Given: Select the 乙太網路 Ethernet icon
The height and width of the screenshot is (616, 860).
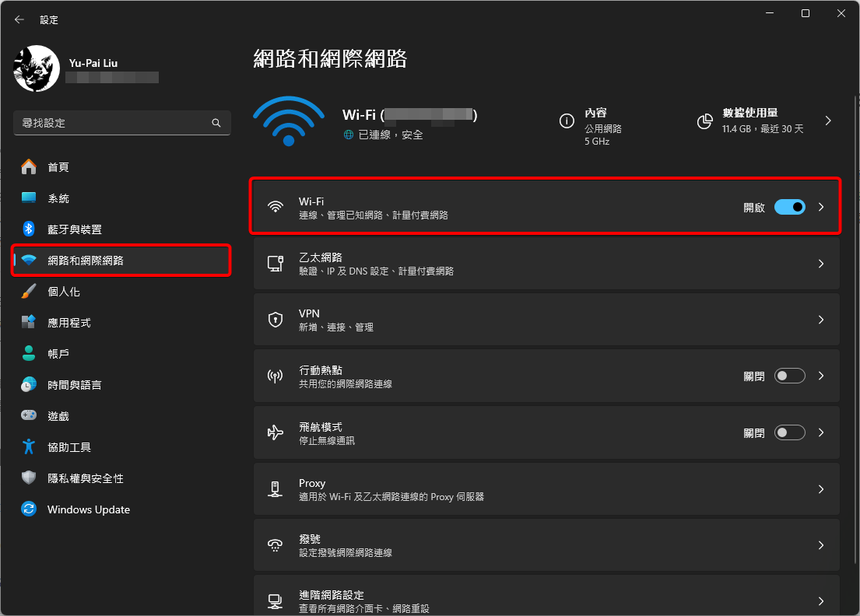Looking at the screenshot, I should (275, 263).
